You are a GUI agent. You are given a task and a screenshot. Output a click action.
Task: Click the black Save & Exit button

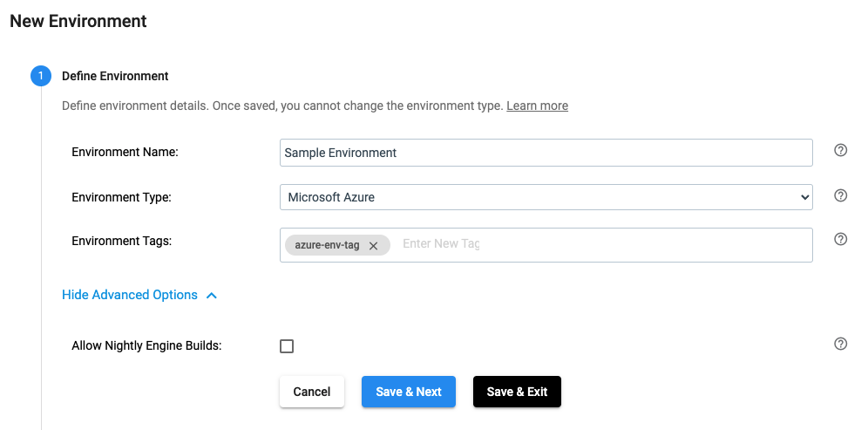point(517,392)
